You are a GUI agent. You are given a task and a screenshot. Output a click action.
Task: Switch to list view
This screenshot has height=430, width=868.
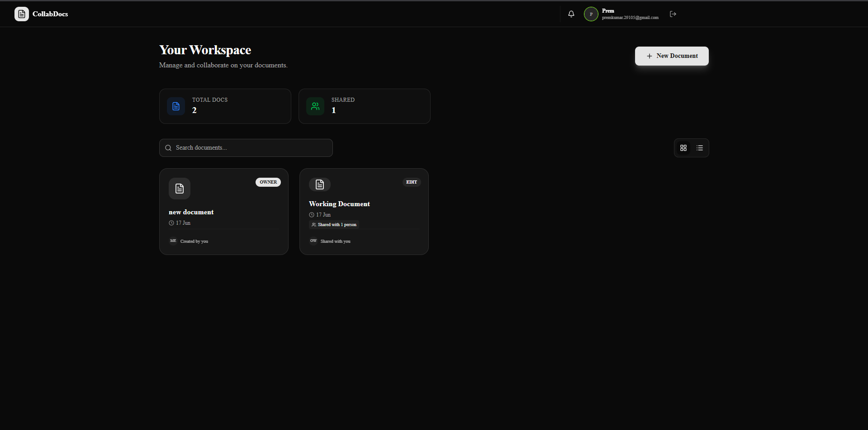pos(700,148)
